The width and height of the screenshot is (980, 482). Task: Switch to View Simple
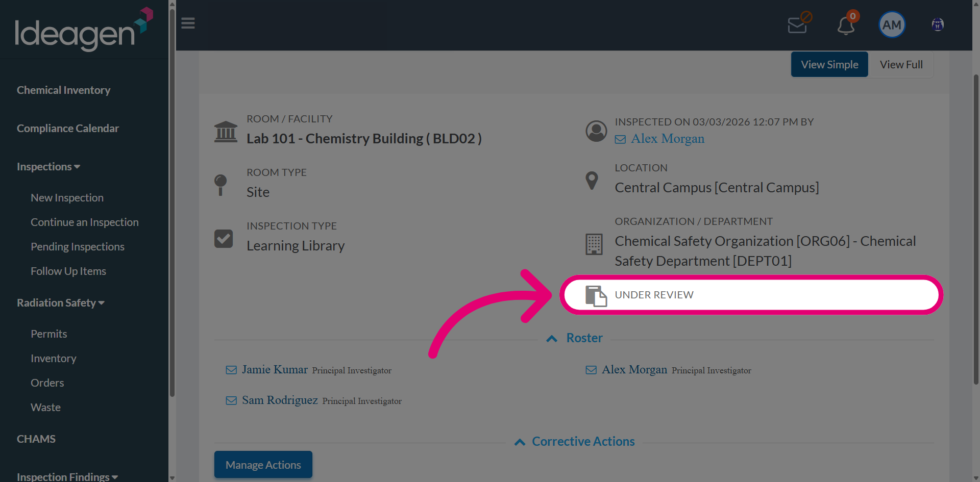829,64
